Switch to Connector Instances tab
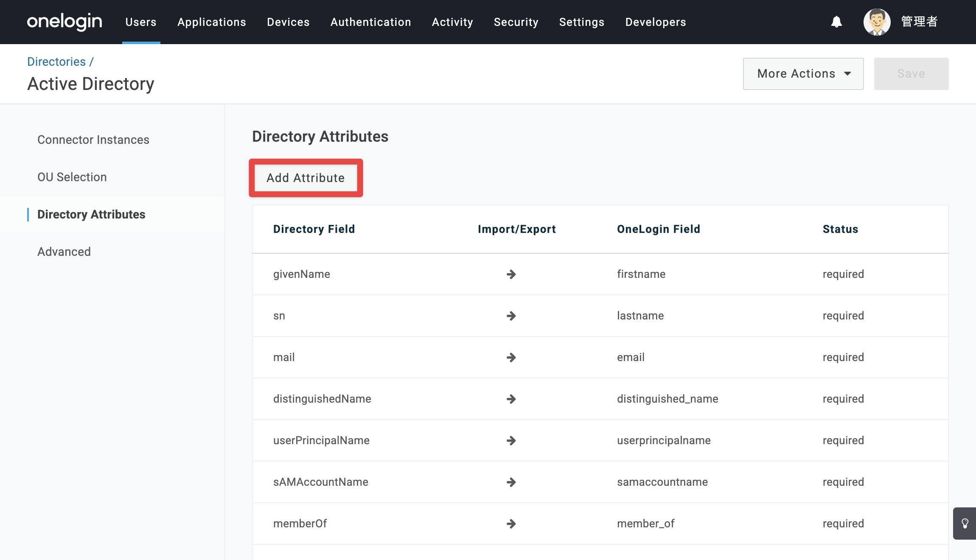 pyautogui.click(x=93, y=140)
